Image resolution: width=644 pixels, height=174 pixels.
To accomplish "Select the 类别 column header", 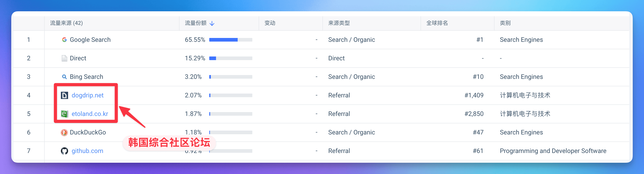I will click(505, 23).
